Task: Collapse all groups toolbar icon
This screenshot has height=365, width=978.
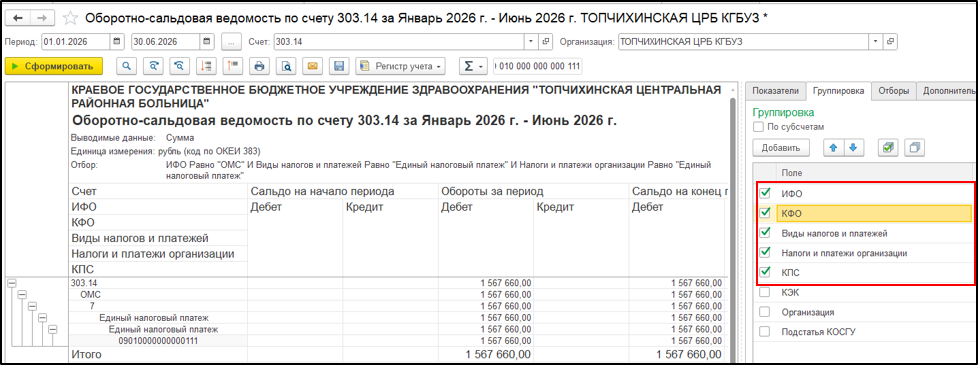Action: click(205, 66)
